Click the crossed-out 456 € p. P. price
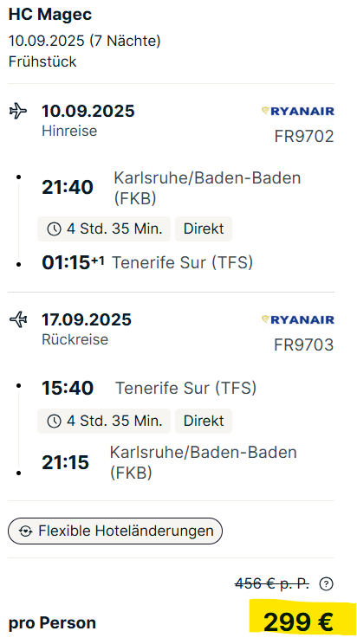357x644 pixels. coord(272,583)
